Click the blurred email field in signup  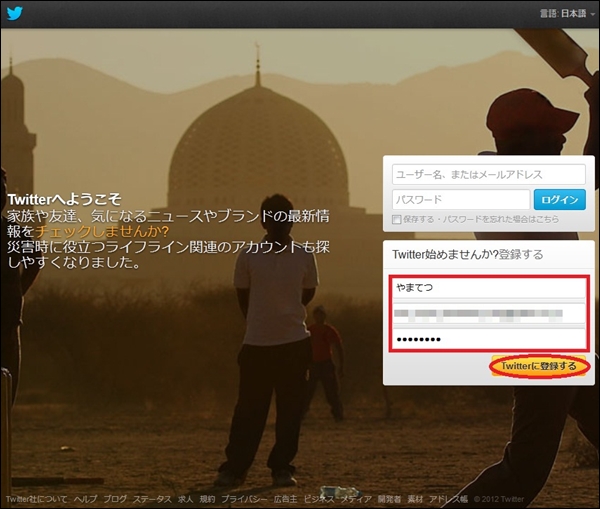click(x=489, y=313)
